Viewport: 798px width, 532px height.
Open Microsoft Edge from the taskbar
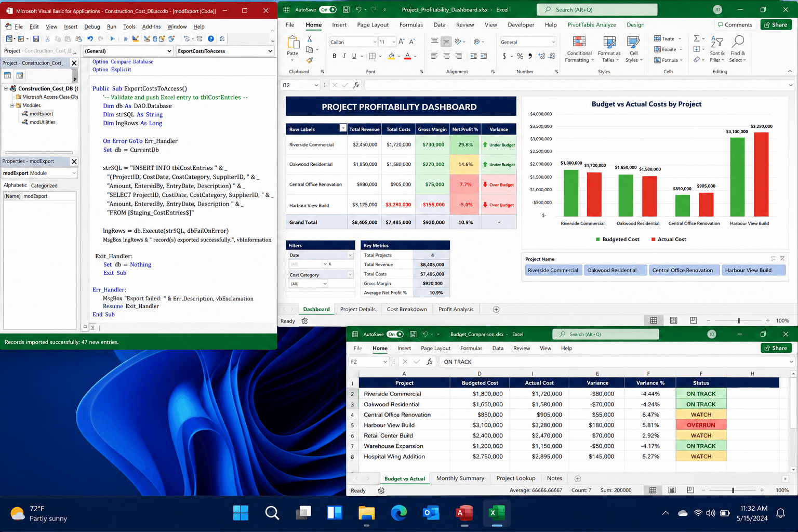[399, 513]
